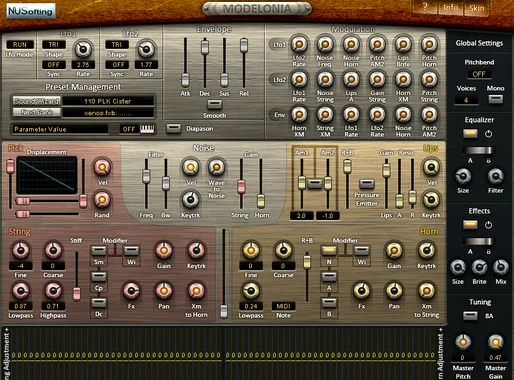Click the Equalizer A/B crossfade slider
The image size is (514, 380).
point(479,150)
